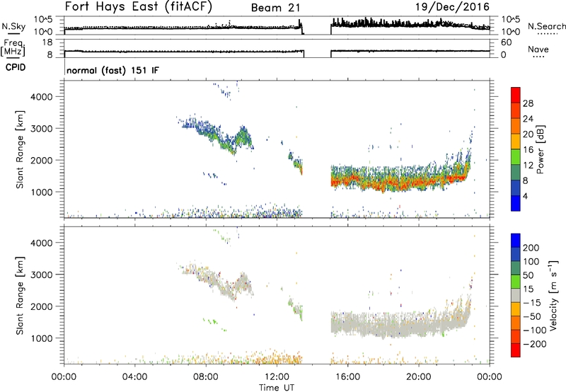Click the red segment of the Power color bar

click(x=516, y=95)
